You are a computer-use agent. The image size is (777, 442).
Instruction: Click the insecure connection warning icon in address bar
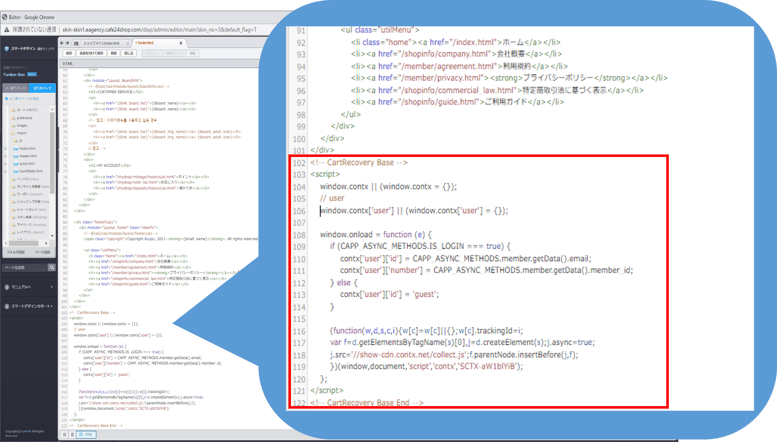(x=6, y=29)
